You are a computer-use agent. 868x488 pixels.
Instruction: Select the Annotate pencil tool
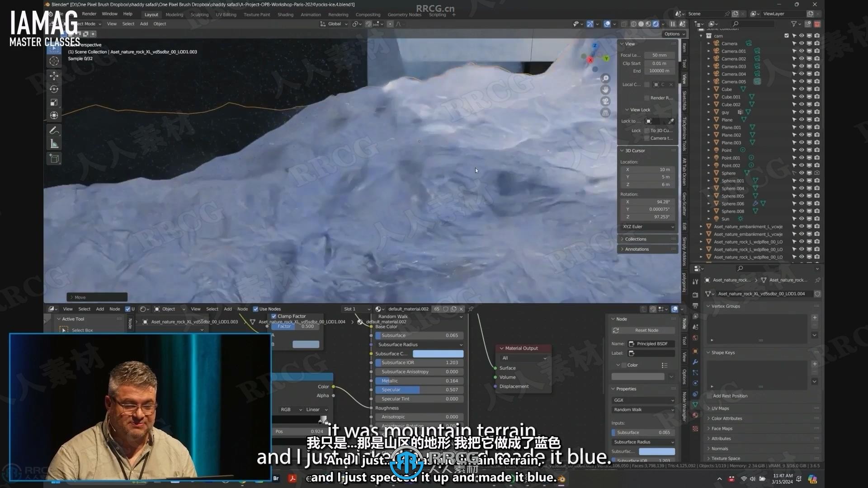tap(54, 131)
